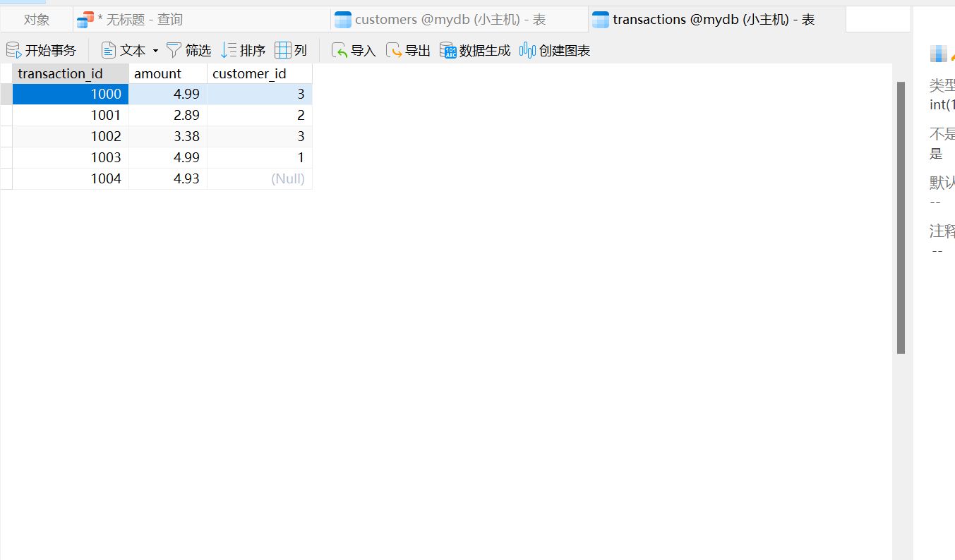
Task: Click the Text (文本) view icon
Action: [x=109, y=50]
